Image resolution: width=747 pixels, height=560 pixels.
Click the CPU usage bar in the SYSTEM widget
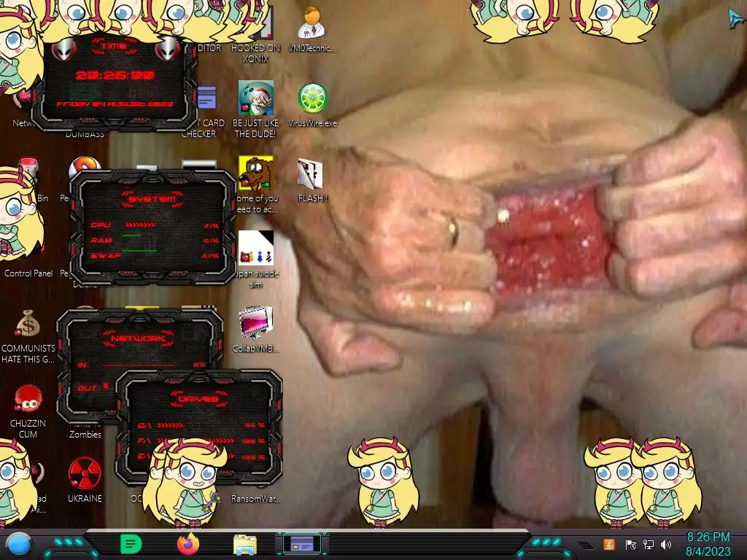(140, 225)
